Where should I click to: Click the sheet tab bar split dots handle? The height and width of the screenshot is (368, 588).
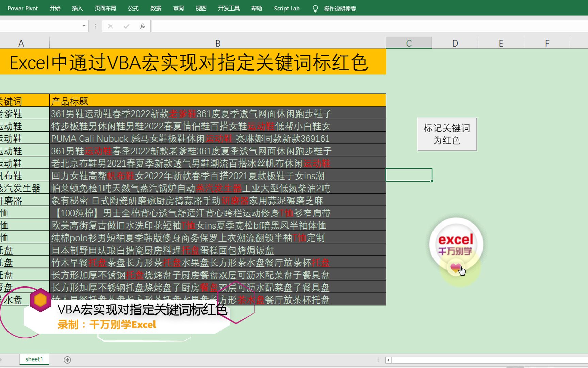click(x=378, y=360)
